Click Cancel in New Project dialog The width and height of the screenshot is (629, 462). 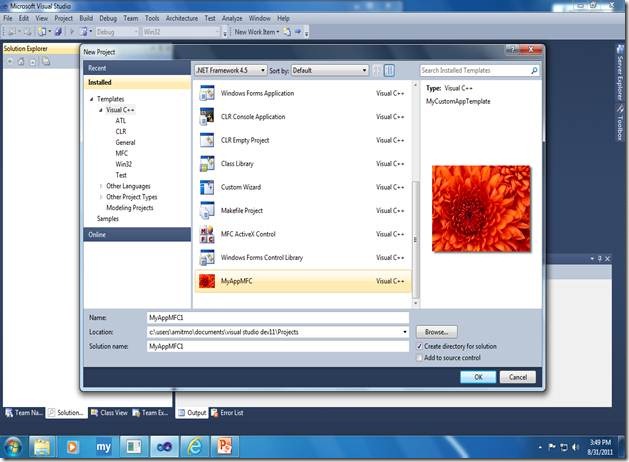coord(518,377)
